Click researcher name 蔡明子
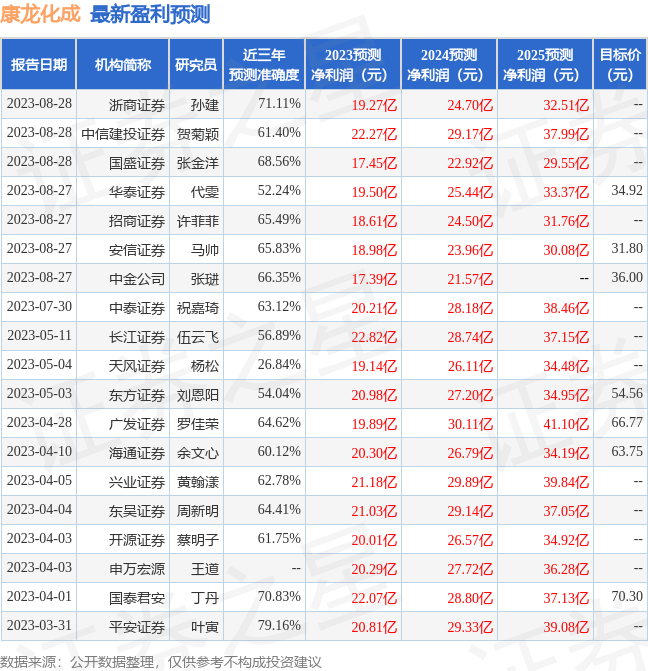The width and height of the screenshot is (648, 671). click(x=198, y=540)
